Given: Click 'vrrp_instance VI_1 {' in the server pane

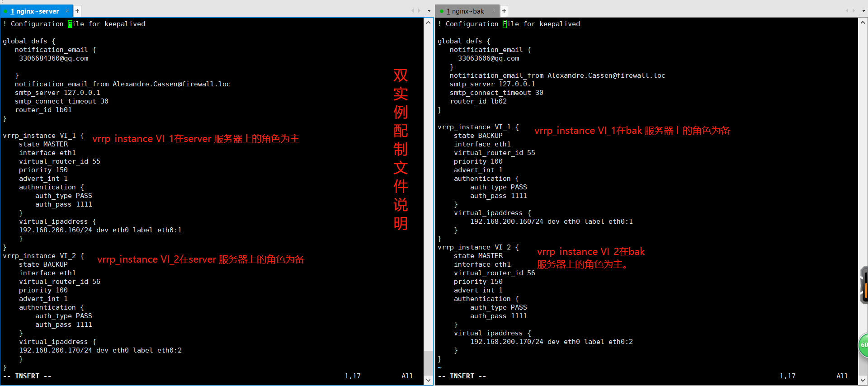Looking at the screenshot, I should click(x=43, y=136).
